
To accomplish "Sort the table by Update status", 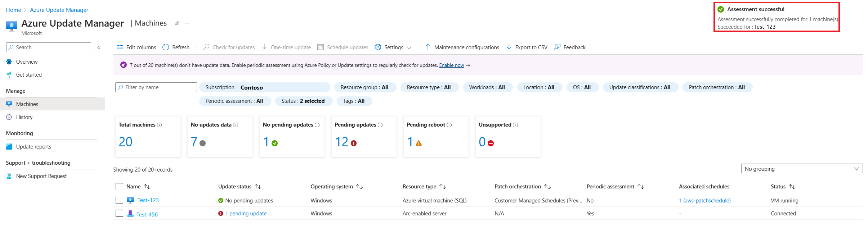I will coord(258,187).
